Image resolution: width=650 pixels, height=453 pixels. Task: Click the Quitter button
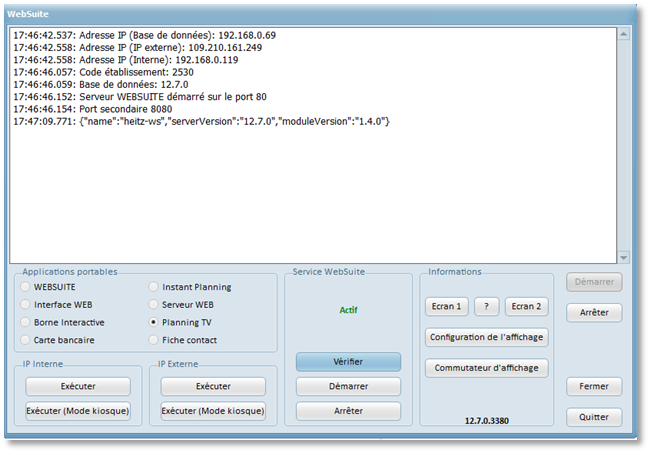point(594,417)
